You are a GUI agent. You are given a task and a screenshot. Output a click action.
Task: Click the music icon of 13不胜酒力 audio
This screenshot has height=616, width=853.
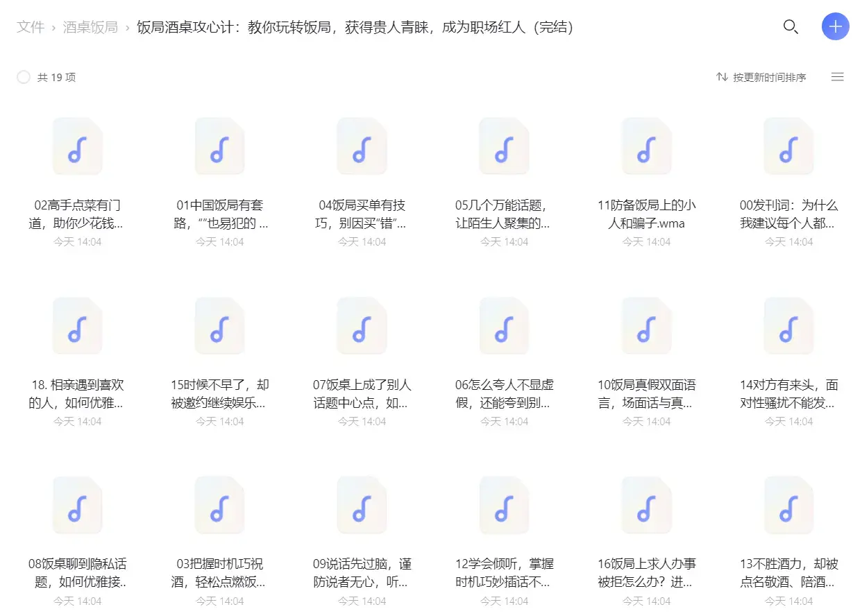click(788, 506)
